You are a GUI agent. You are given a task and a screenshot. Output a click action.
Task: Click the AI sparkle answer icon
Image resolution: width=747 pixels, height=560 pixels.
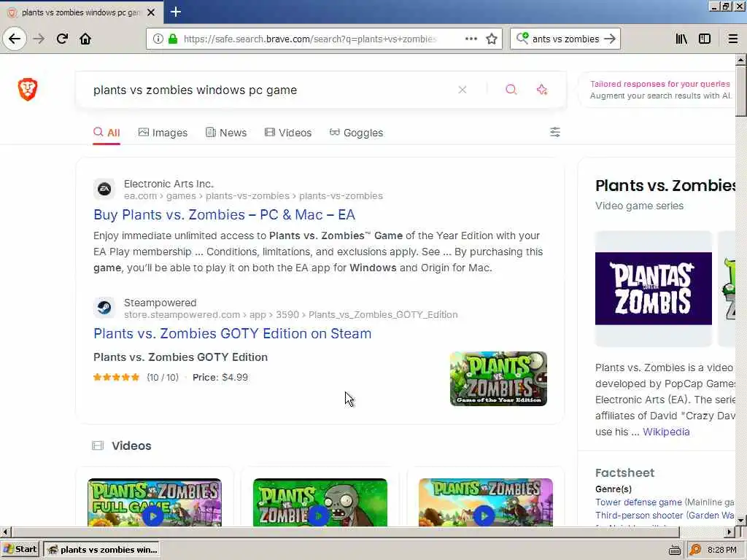(542, 90)
